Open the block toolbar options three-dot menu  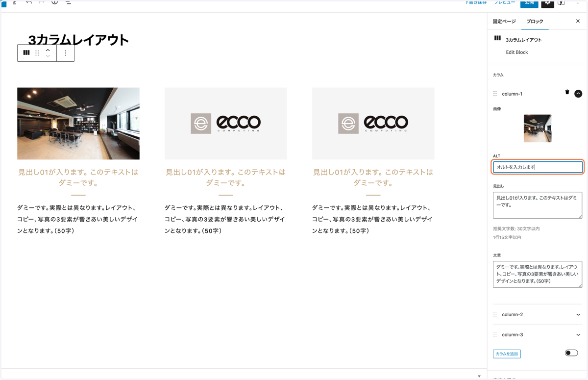66,53
